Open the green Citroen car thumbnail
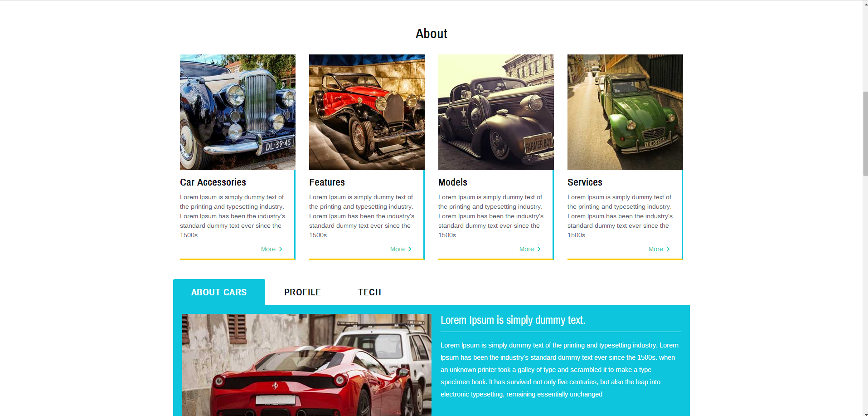 click(625, 112)
